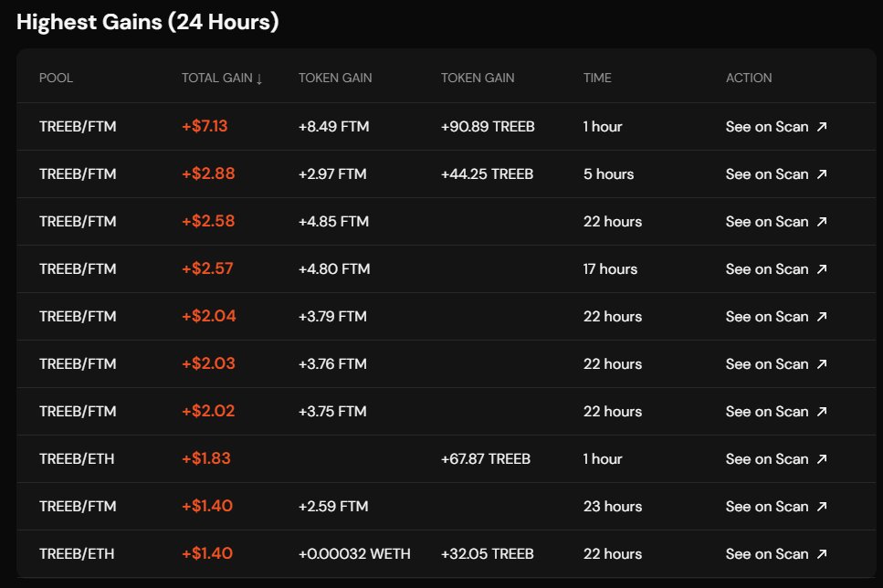Open See on Scan for +$2.58 row
The height and width of the screenshot is (588, 883).
point(776,221)
